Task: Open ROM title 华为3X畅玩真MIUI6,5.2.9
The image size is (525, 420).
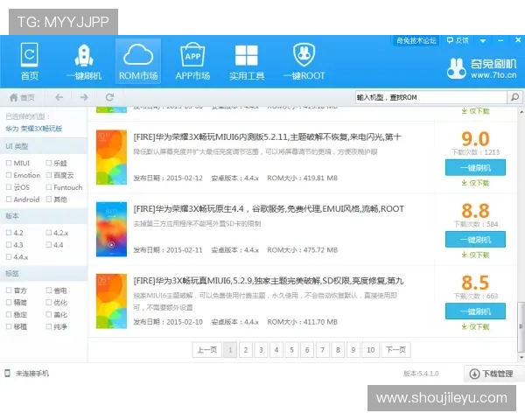Action: point(269,281)
